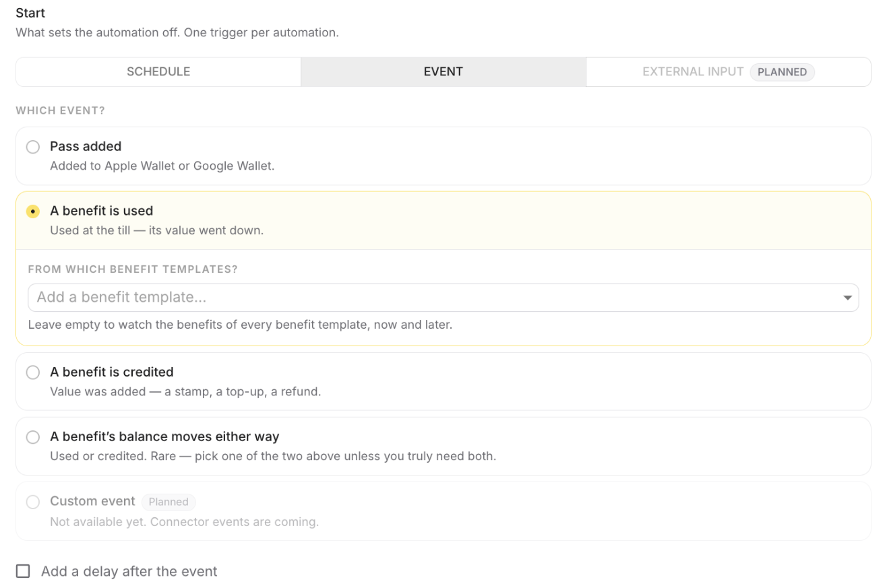Focus the Add a benefit template field
Viewport: 887px width, 588px height.
tap(443, 298)
